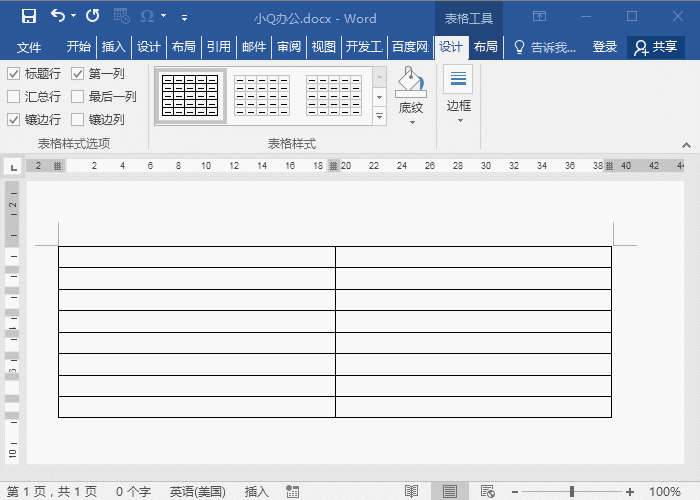This screenshot has width=700, height=500.
Task: Enable the 镶边列 banded columns checkbox
Action: click(x=77, y=120)
